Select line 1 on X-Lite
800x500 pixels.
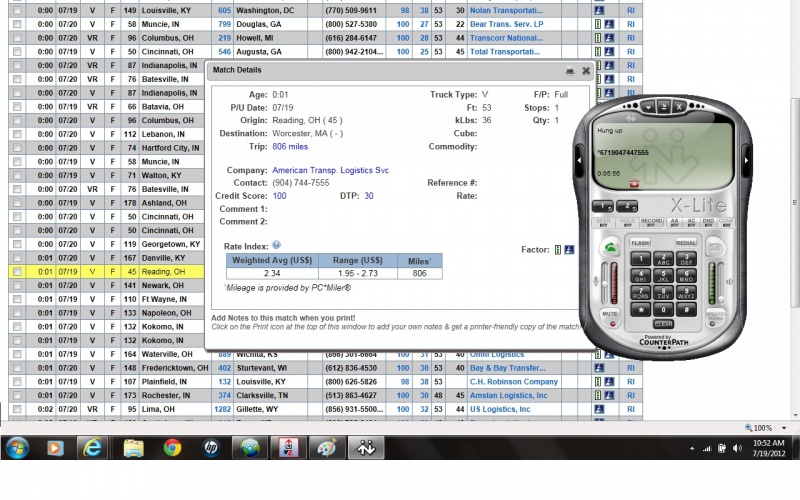[603, 206]
